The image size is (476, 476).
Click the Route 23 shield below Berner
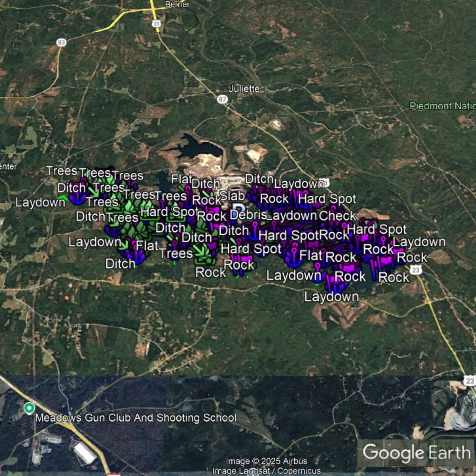pyautogui.click(x=156, y=23)
